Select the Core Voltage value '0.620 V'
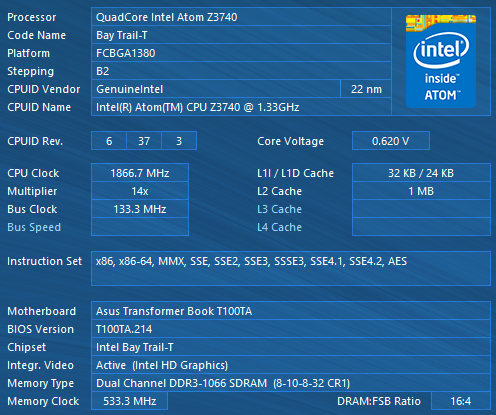The height and width of the screenshot is (415, 496). click(x=391, y=141)
